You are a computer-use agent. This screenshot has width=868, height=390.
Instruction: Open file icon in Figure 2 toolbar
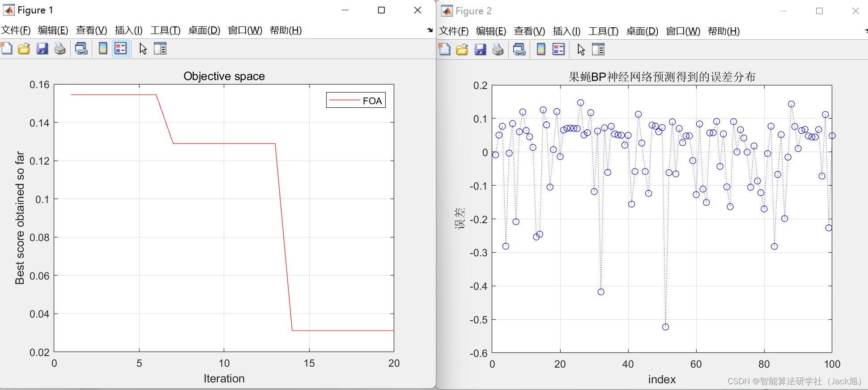click(462, 49)
